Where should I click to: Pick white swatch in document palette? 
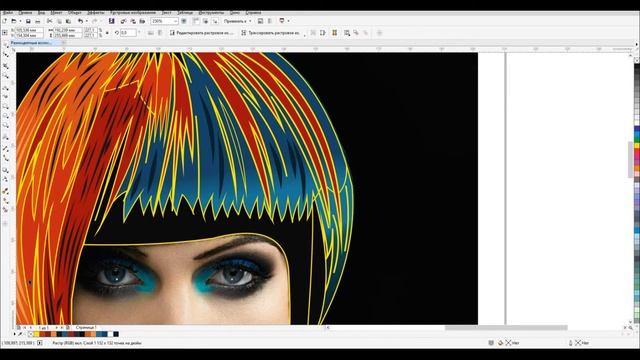pos(110,334)
